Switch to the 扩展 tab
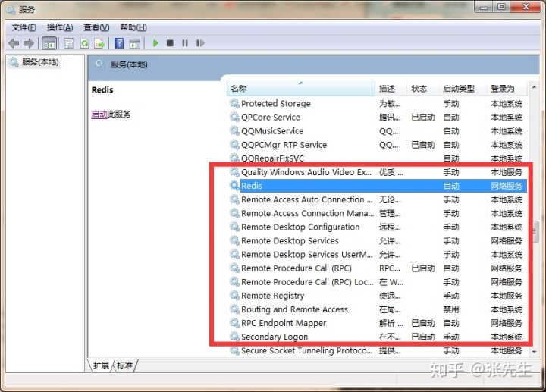 click(101, 365)
